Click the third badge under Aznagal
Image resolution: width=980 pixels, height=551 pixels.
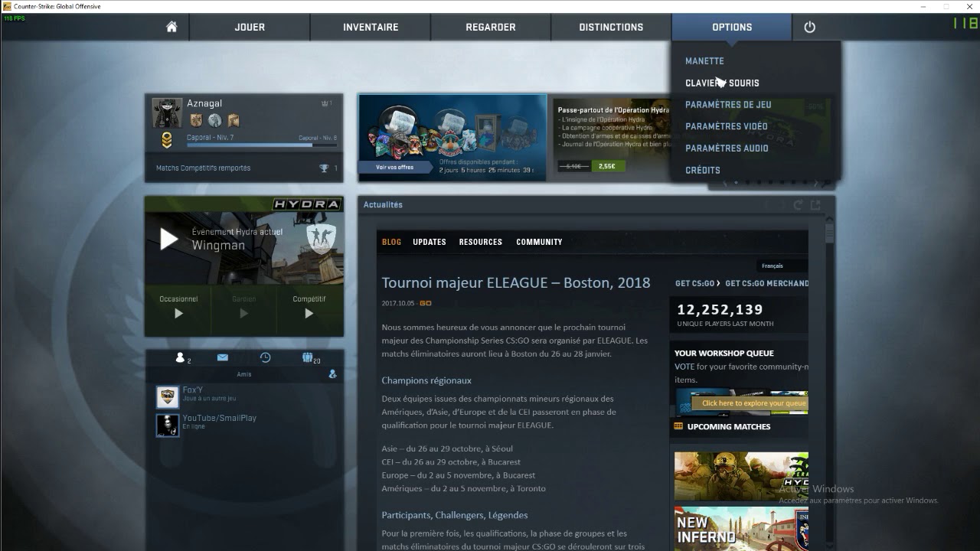click(x=234, y=120)
